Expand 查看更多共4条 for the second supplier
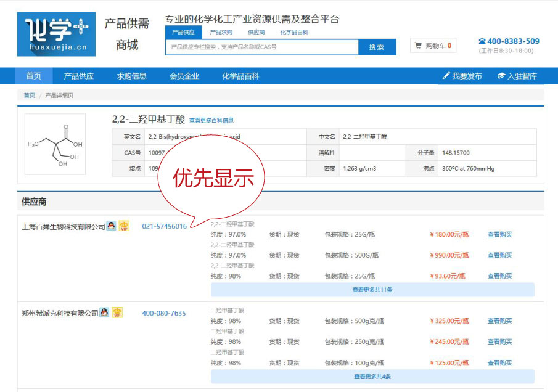Viewport: 558px width, 392px height. [x=372, y=376]
